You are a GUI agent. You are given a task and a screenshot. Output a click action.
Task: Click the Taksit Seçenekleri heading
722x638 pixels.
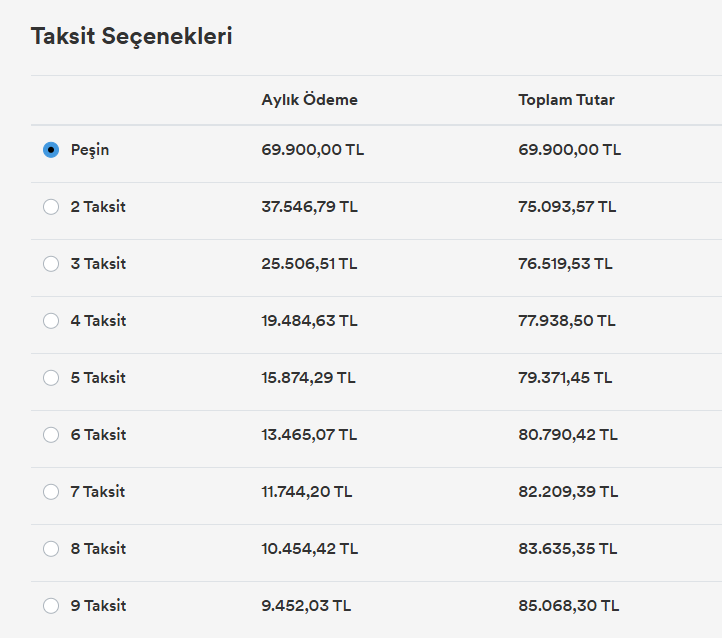click(132, 36)
